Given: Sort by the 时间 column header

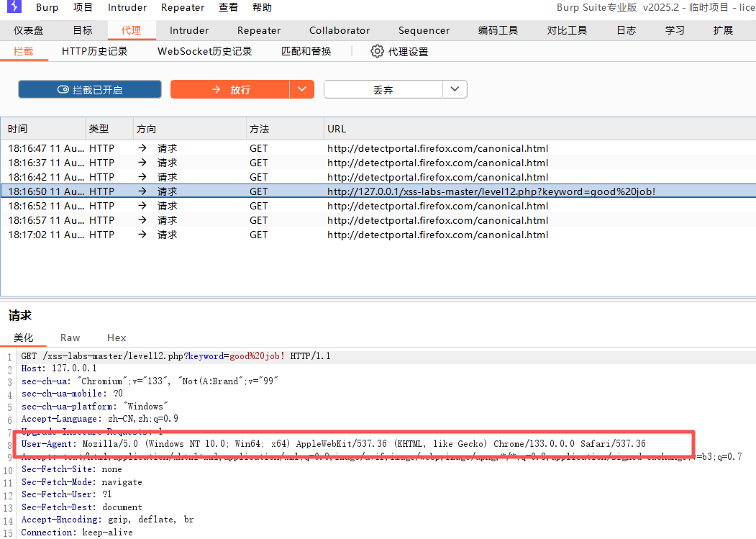Looking at the screenshot, I should (x=43, y=129).
